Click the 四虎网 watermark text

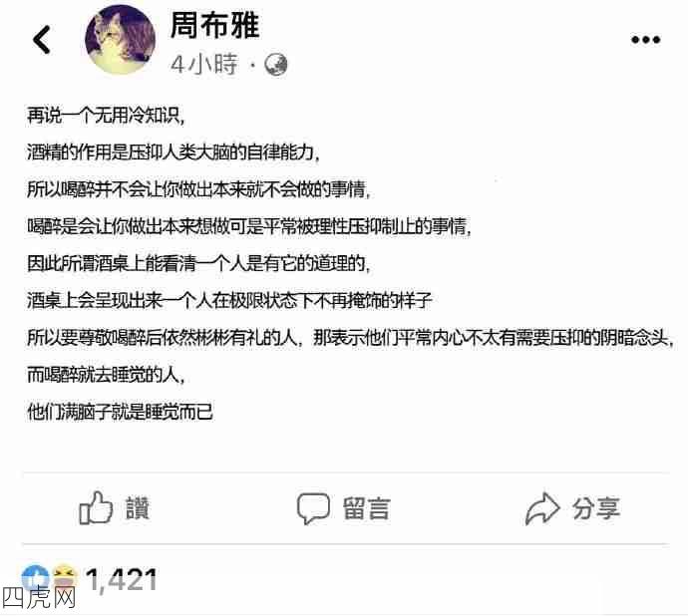pyautogui.click(x=38, y=598)
